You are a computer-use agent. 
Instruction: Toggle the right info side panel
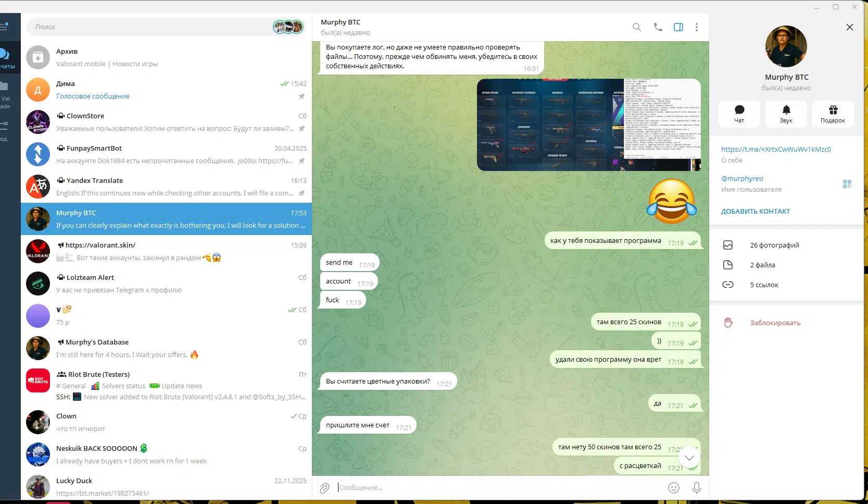pos(678,27)
